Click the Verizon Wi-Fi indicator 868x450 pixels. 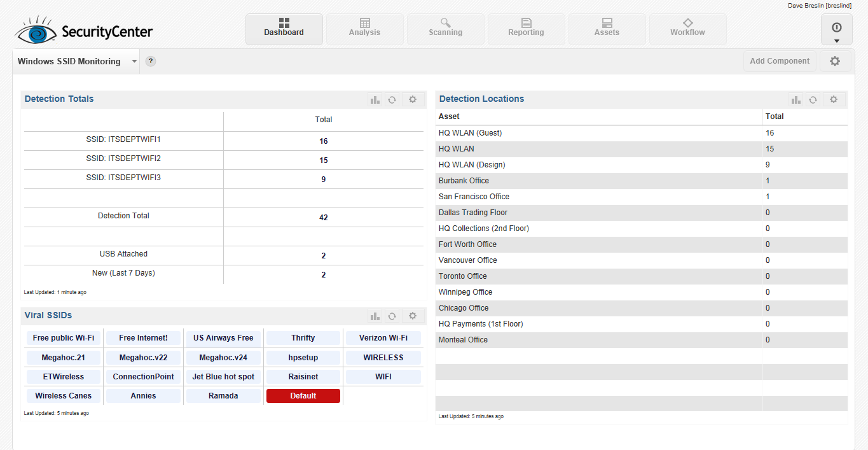tap(383, 338)
